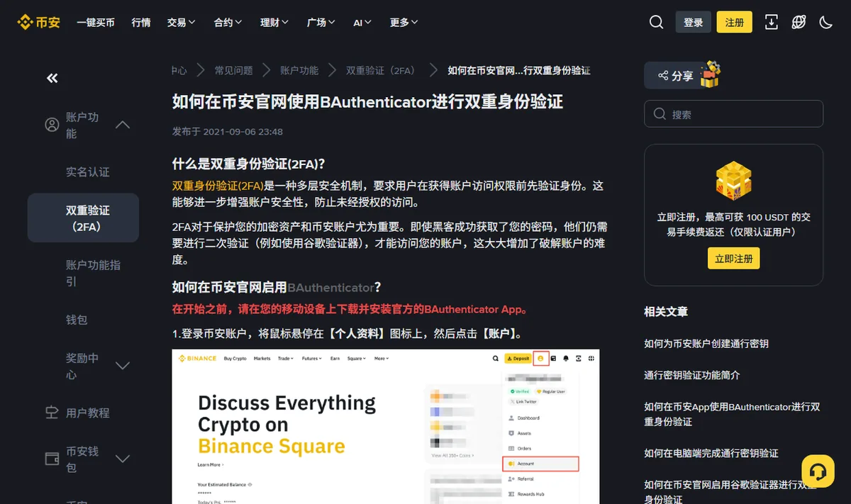The width and height of the screenshot is (851, 504).
Task: Open the 更多 dropdown menu
Action: pyautogui.click(x=404, y=23)
